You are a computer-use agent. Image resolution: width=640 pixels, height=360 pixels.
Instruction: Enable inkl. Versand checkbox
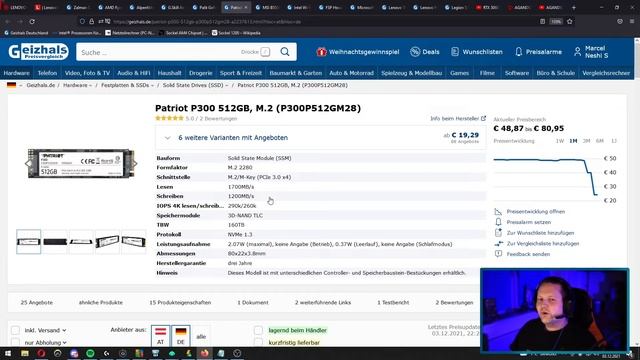[x=15, y=330]
